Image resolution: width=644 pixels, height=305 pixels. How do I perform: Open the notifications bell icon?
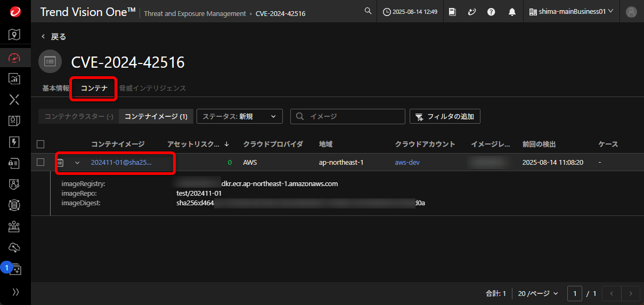pyautogui.click(x=512, y=12)
